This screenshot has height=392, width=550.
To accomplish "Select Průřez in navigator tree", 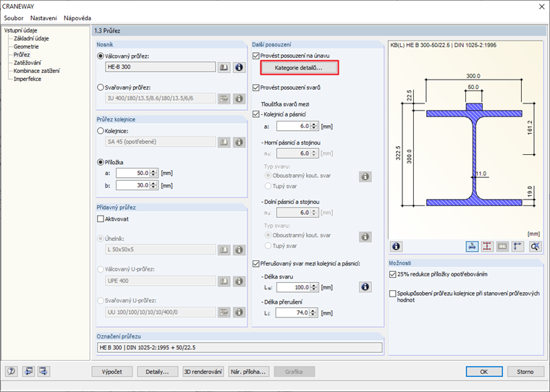I will coord(22,55).
